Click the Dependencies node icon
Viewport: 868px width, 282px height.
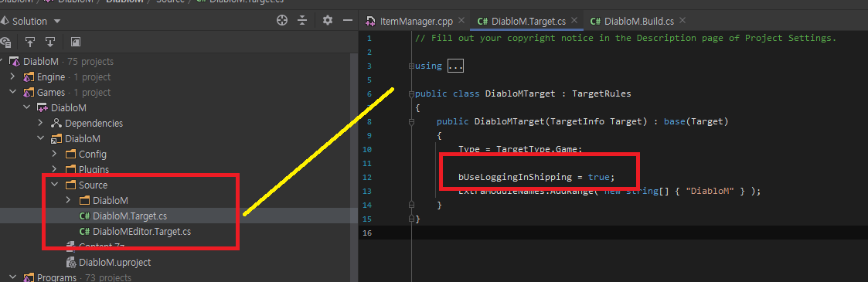pyautogui.click(x=56, y=124)
